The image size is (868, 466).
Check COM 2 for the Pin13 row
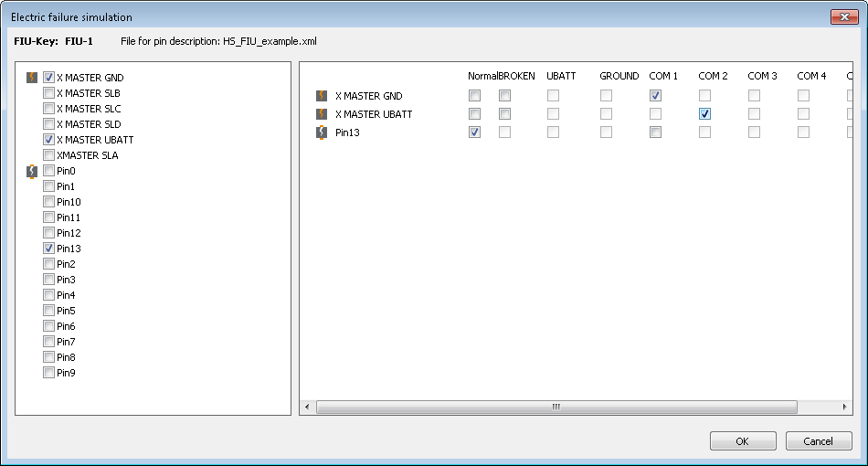pos(704,132)
